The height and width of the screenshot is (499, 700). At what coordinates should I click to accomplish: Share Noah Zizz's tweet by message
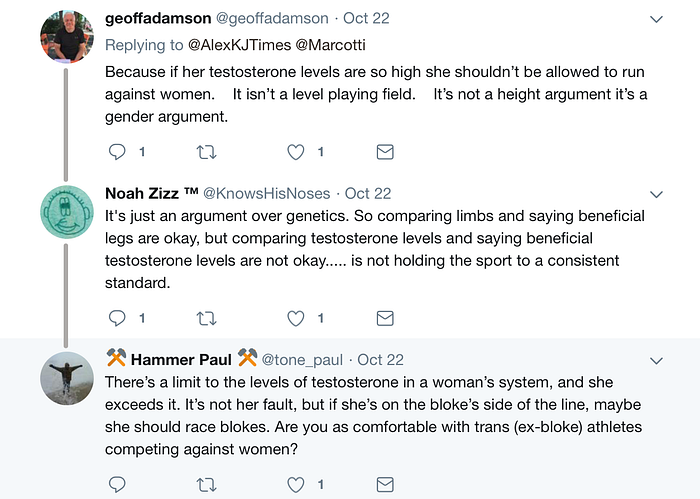click(x=385, y=318)
